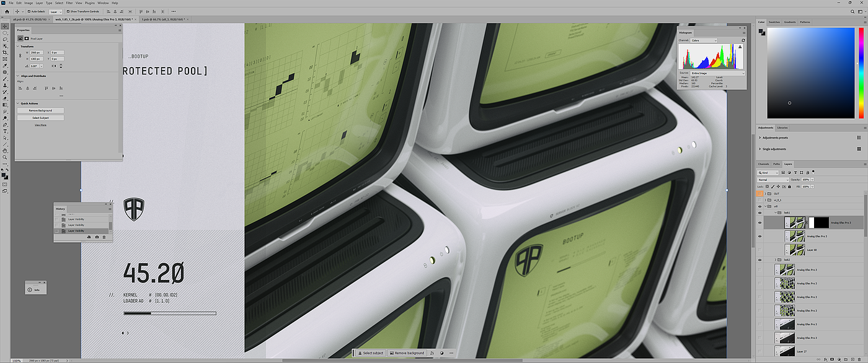The height and width of the screenshot is (363, 868).
Task: Toggle Show Transform Controls checkbox
Action: click(68, 11)
